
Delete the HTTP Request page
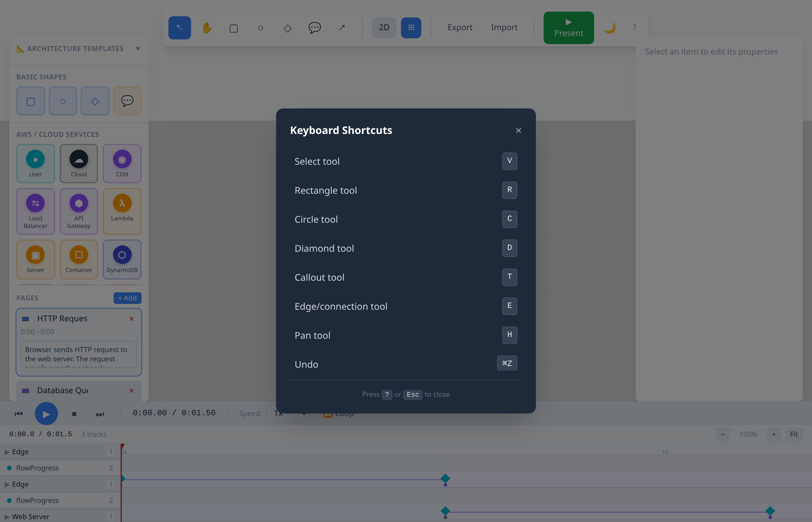tap(132, 319)
